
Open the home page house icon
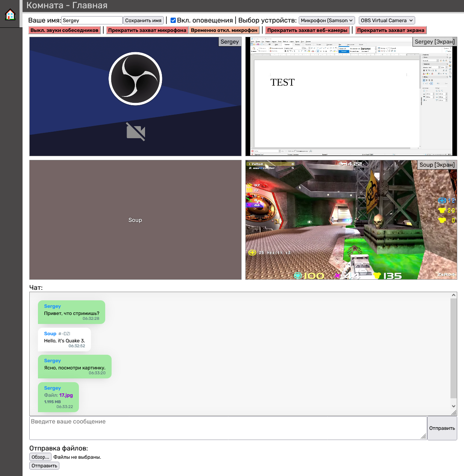click(10, 14)
